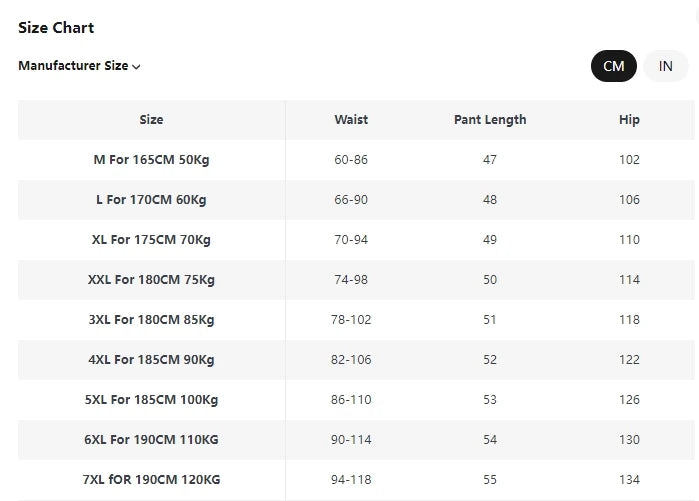Open the Manufacturer Size dropdown
Screen dimensions: 699x501
coord(79,66)
